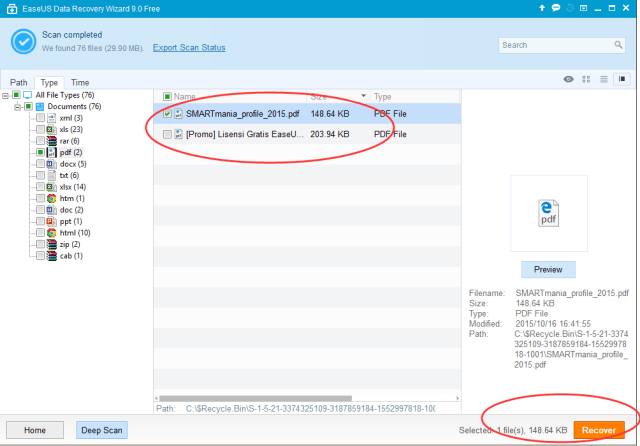Collapse the Documents (76) tree node

17,107
